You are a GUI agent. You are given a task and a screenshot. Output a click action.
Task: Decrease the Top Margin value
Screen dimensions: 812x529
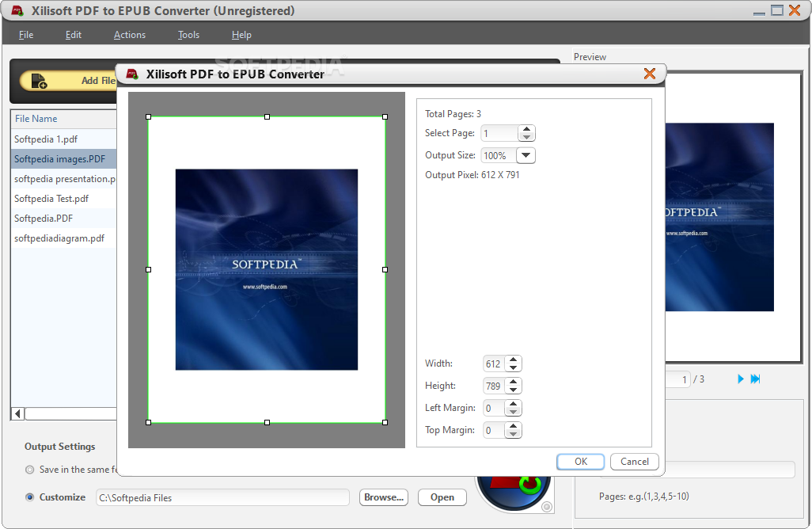(x=513, y=434)
